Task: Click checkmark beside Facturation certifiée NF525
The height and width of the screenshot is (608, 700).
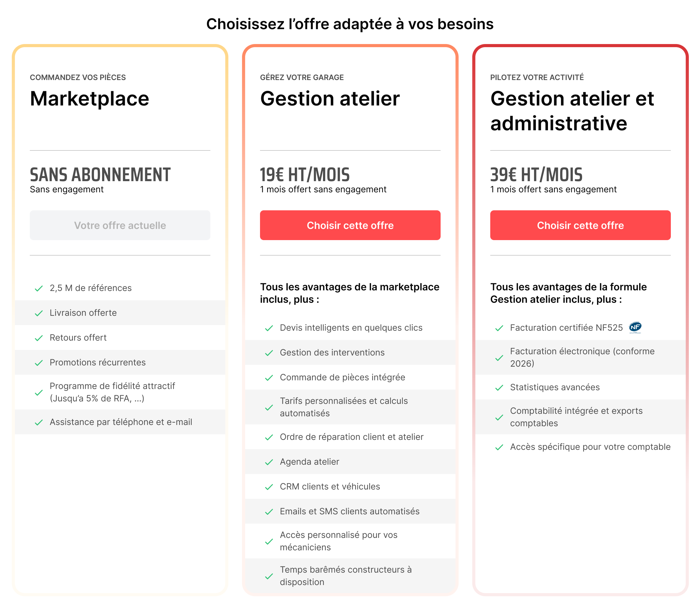Action: coord(499,328)
